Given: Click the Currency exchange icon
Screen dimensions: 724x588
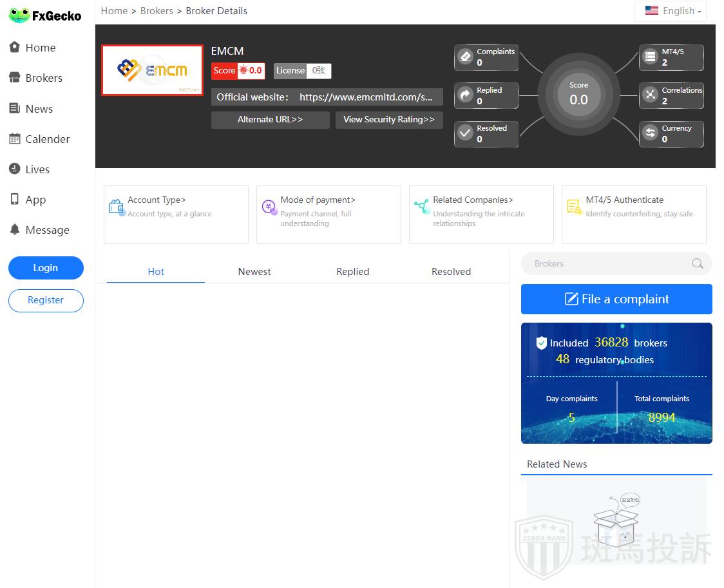Looking at the screenshot, I should click(x=651, y=133).
